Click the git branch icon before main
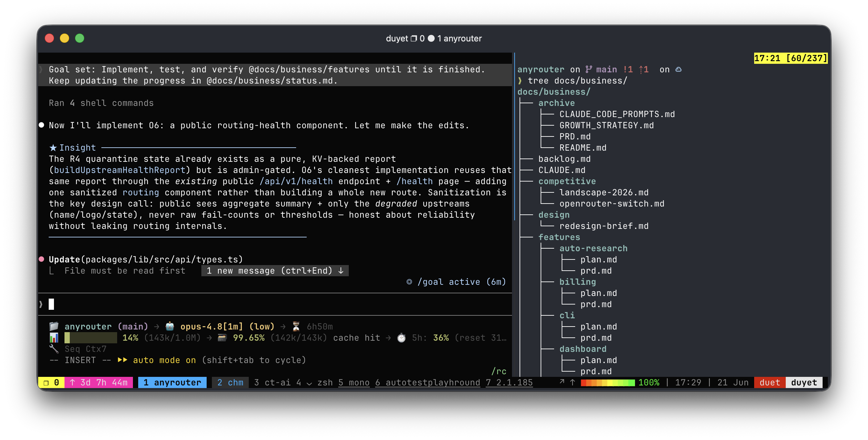Image resolution: width=868 pixels, height=440 pixels. click(x=588, y=69)
